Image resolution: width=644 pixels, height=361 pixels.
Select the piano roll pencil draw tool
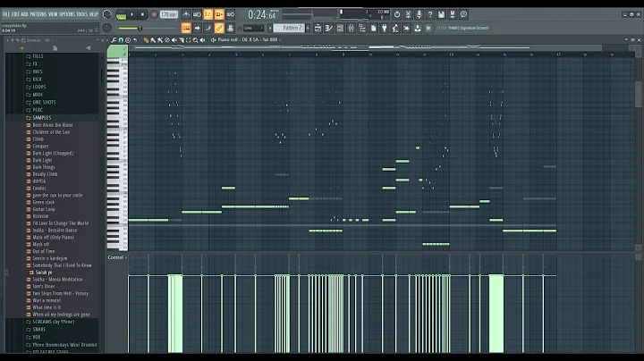click(x=146, y=40)
